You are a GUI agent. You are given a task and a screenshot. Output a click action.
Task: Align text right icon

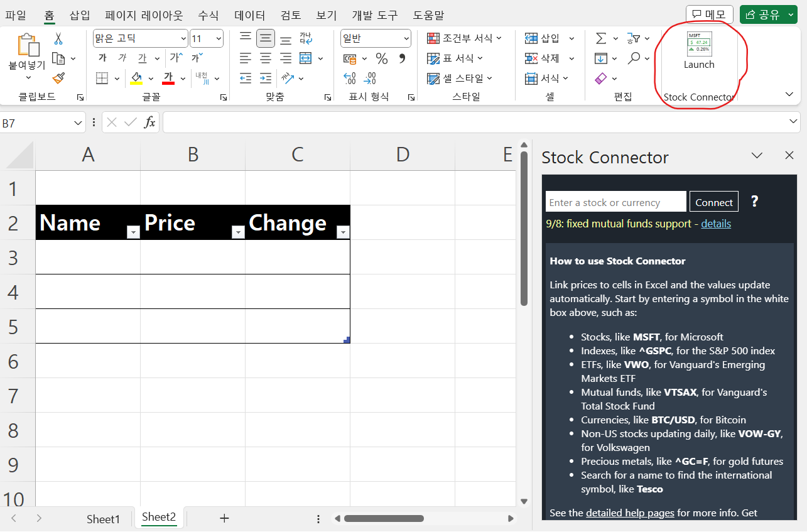click(286, 58)
